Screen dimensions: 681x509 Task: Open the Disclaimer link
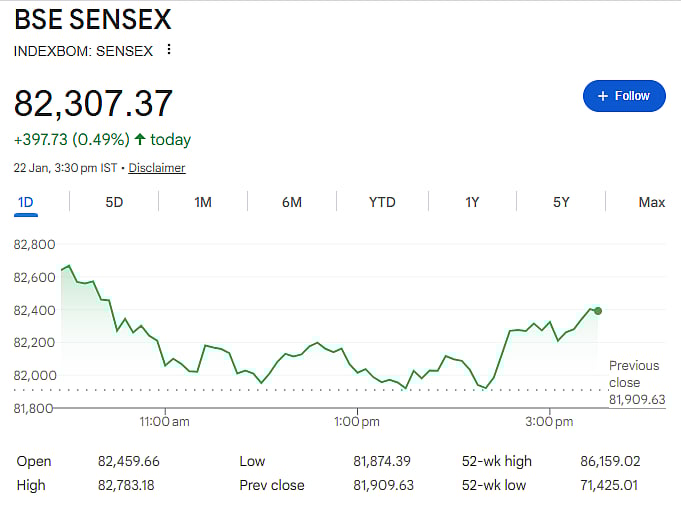[157, 168]
